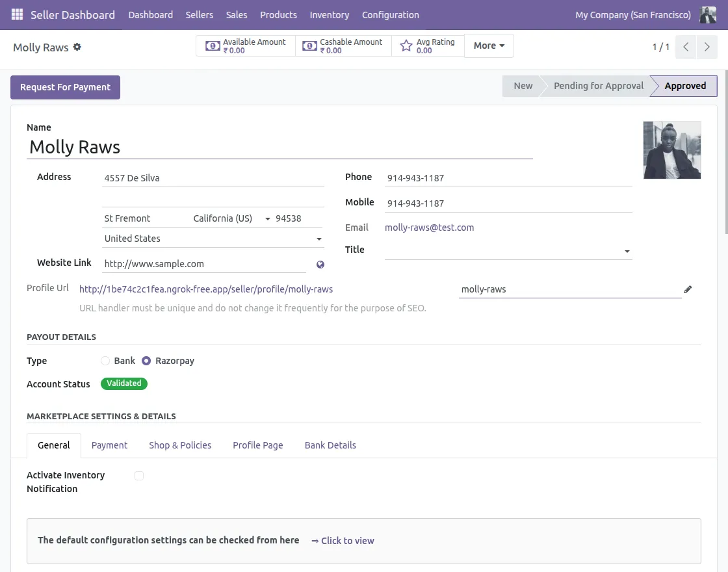
Task: Click the money icon on Cashable Amount
Action: (x=310, y=45)
